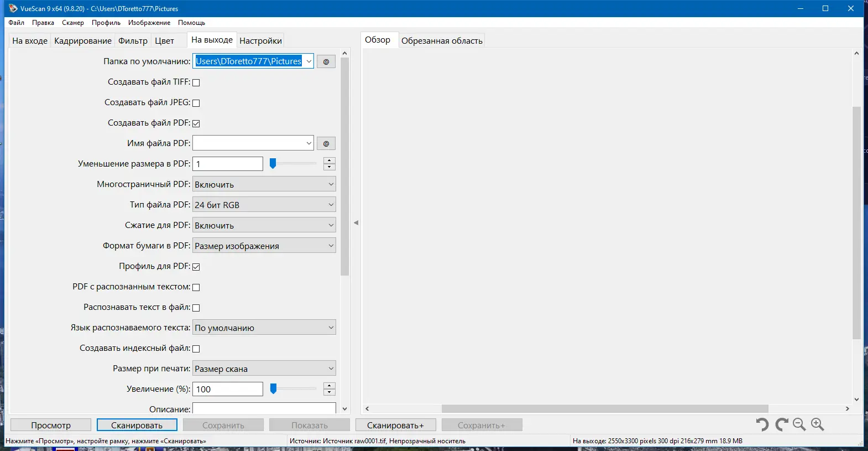Enable PDF с распознанным текстом checkbox
The width and height of the screenshot is (868, 451).
[196, 287]
